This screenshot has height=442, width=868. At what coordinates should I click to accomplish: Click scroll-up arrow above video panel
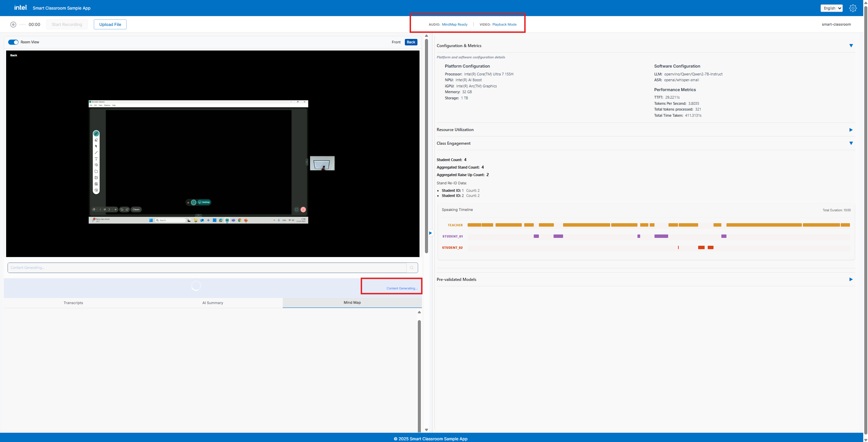coord(426,36)
